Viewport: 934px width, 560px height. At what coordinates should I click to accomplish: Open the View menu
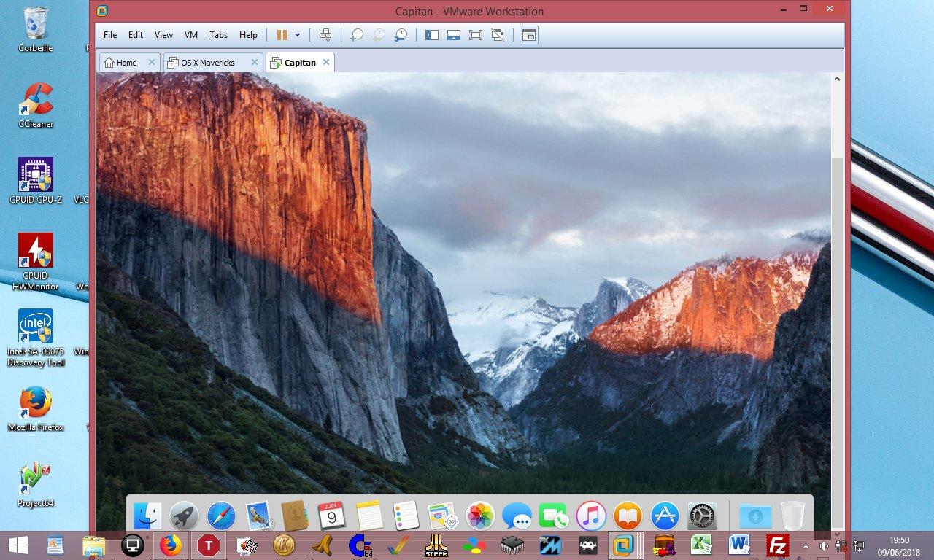163,35
